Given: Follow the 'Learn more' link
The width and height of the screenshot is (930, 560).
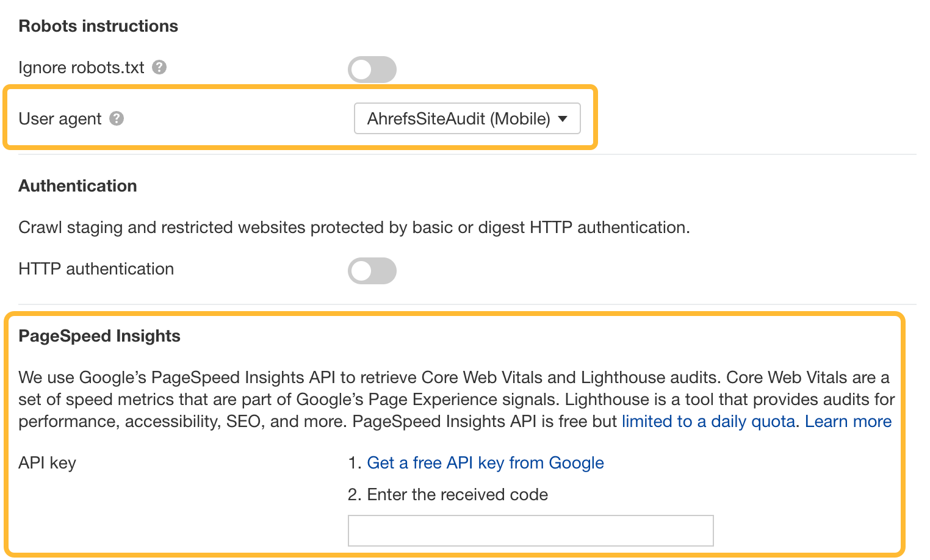Looking at the screenshot, I should 848,421.
